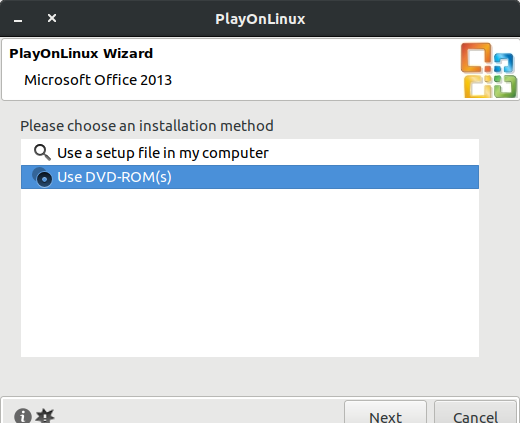Click gray area below the method list
The width and height of the screenshot is (520, 423).
pos(250,376)
